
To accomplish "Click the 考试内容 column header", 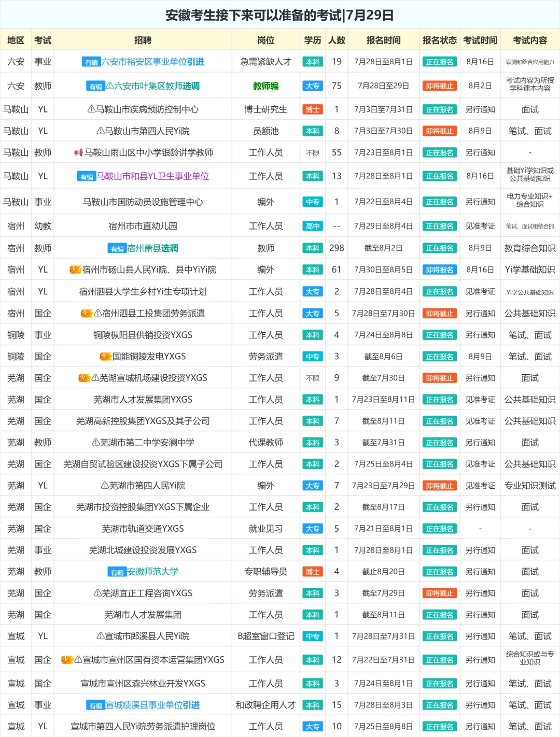I will 530,40.
